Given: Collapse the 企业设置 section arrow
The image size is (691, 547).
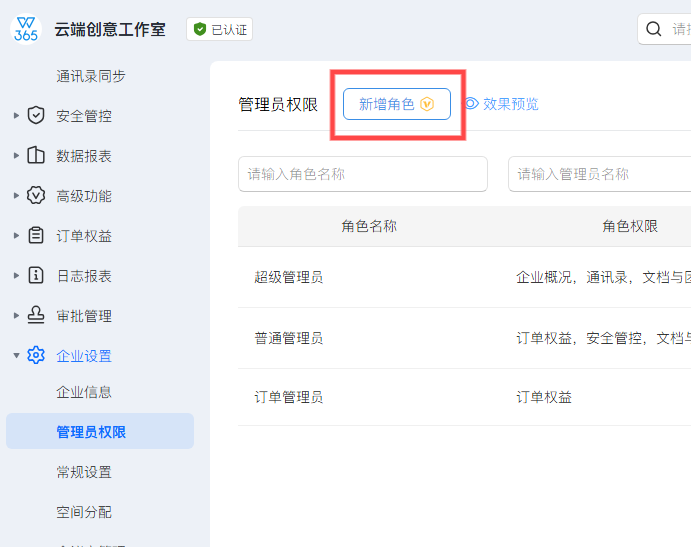Looking at the screenshot, I should 16,356.
